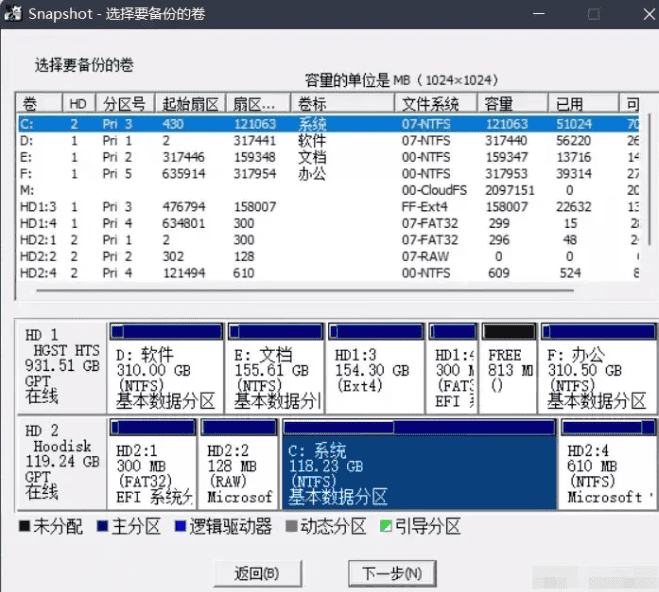The height and width of the screenshot is (592, 659).
Task: Close the Snapshot window
Action: point(649,14)
